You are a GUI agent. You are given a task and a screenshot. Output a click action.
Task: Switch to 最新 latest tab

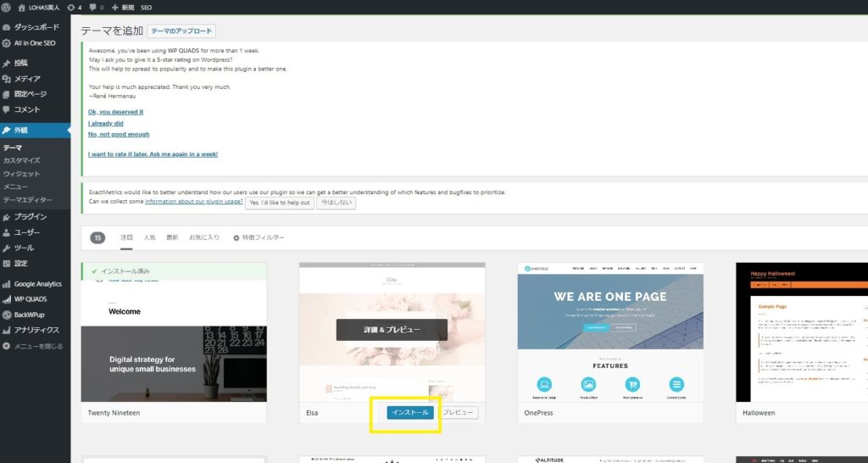(172, 237)
